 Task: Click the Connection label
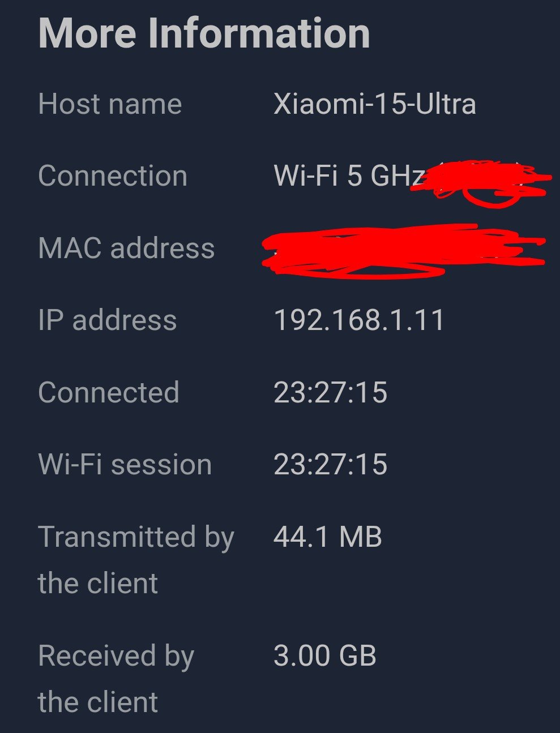click(113, 175)
